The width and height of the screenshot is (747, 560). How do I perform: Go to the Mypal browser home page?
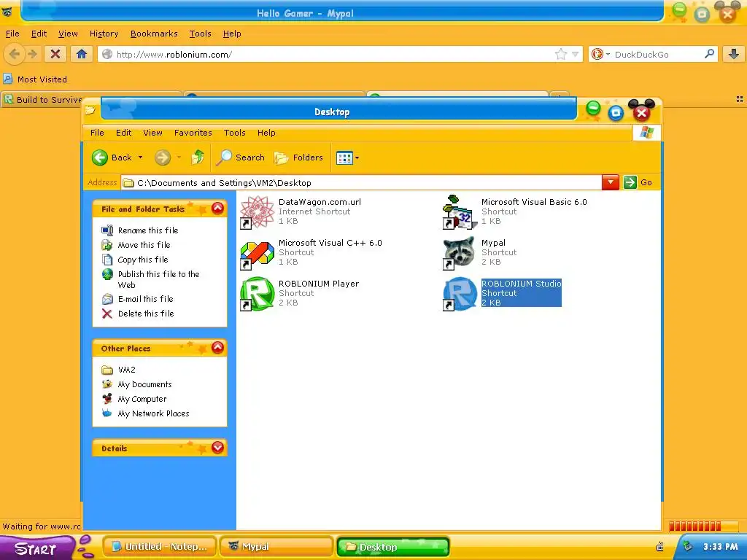coord(82,54)
